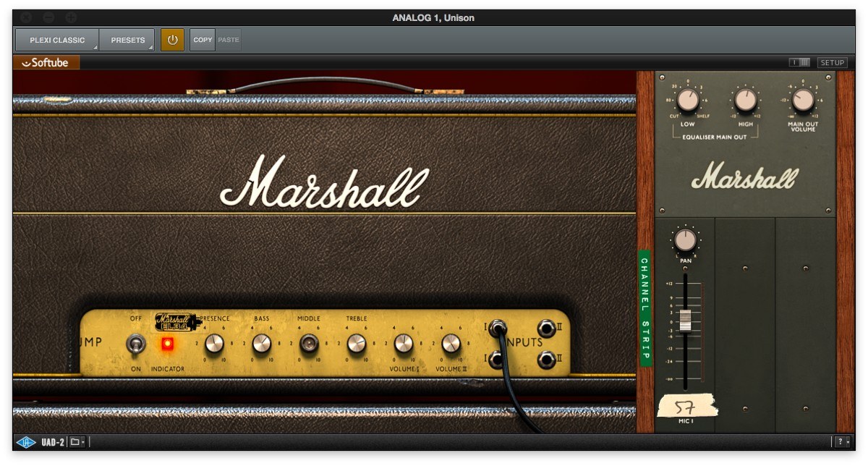Click the lower left input I jack
The image size is (868, 466).
pyautogui.click(x=496, y=358)
